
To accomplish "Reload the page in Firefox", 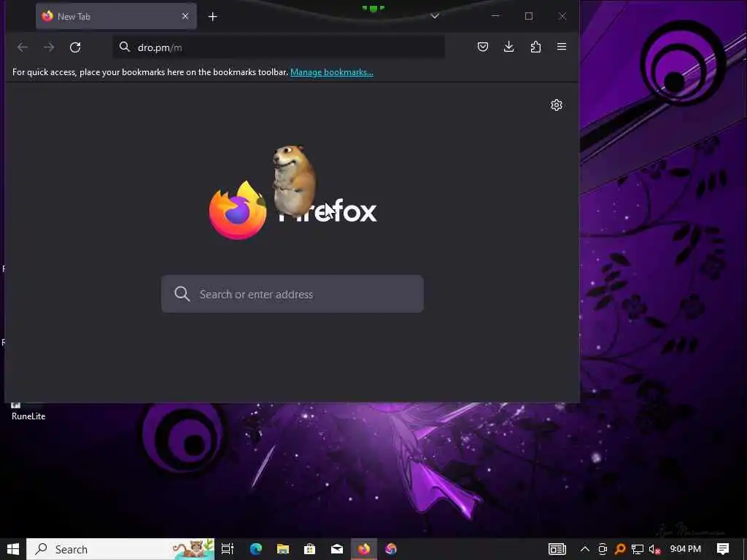I will pyautogui.click(x=75, y=47).
